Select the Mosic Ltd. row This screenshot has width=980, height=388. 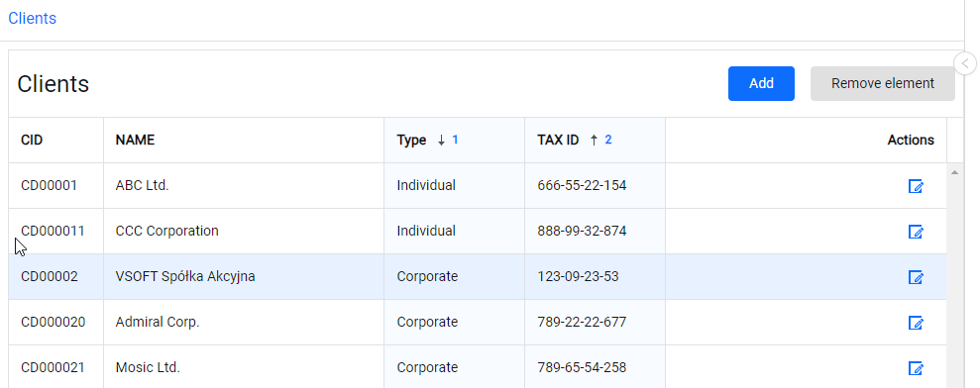click(x=478, y=367)
